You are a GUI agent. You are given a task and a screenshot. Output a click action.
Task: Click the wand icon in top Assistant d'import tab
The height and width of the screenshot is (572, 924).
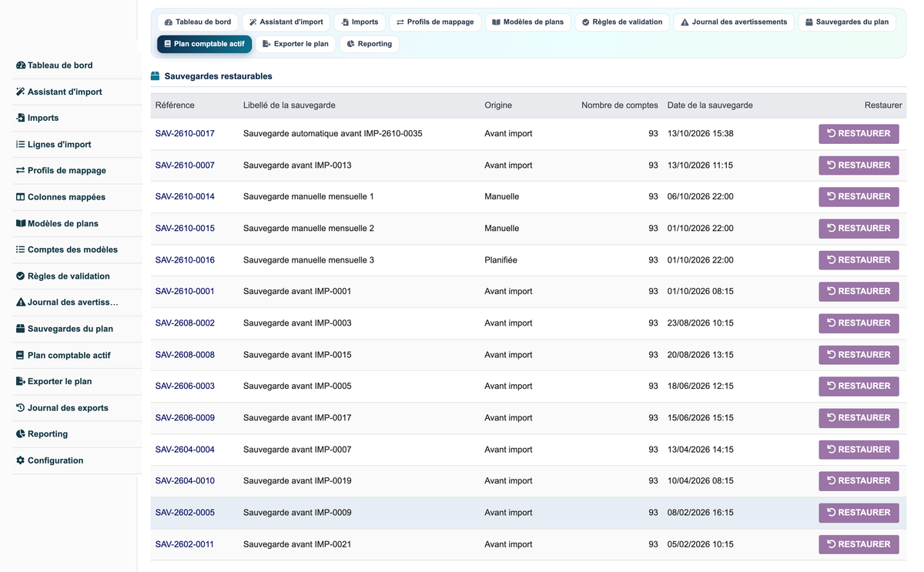tap(253, 22)
